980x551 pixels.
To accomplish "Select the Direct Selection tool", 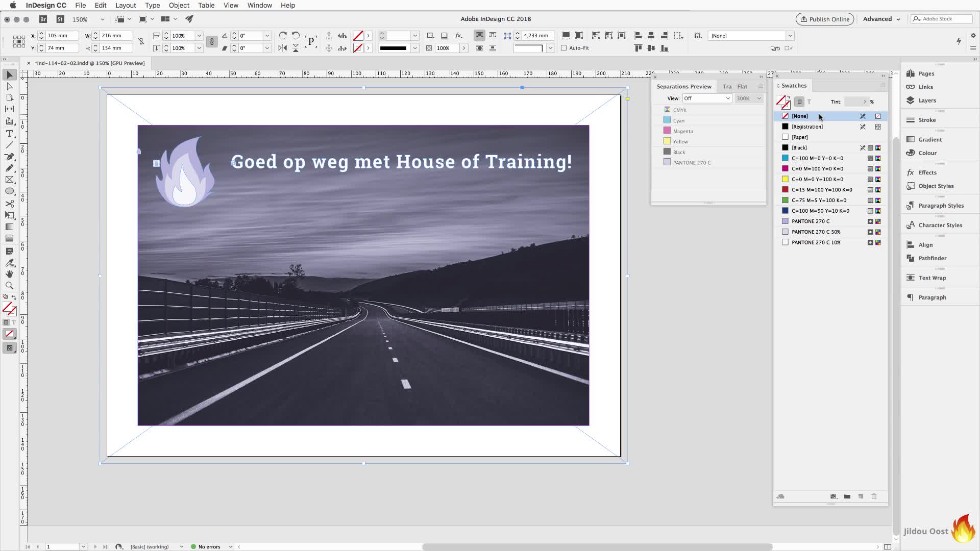I will [9, 87].
